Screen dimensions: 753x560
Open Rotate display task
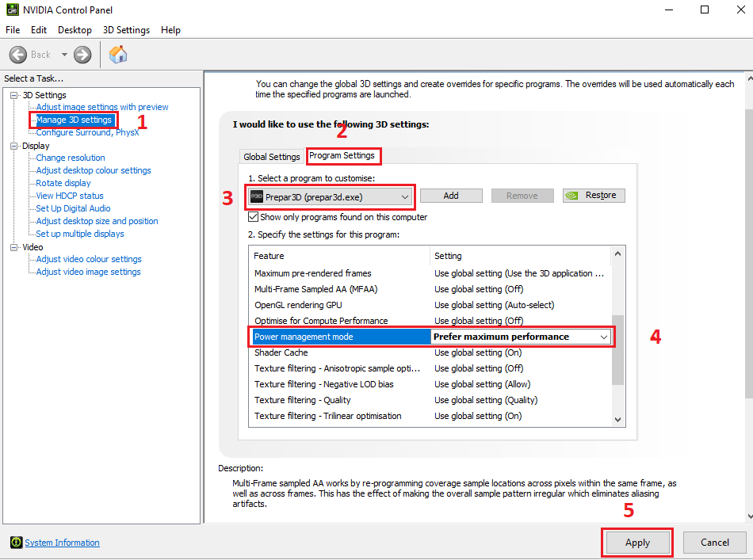click(x=63, y=183)
